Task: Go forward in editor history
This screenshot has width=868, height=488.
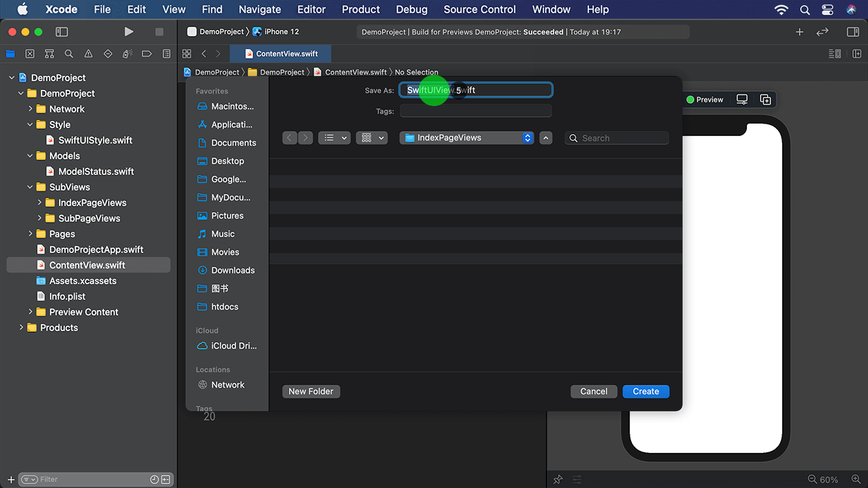Action: click(x=218, y=54)
